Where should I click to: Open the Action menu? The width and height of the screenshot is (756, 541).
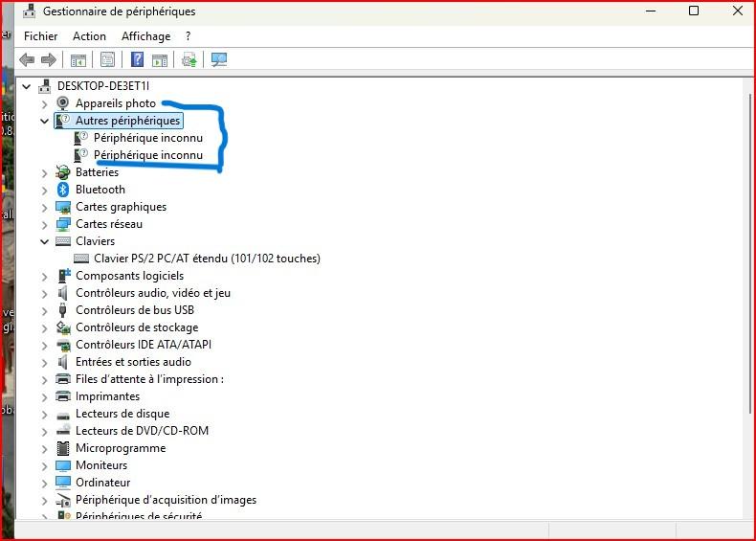[x=89, y=36]
